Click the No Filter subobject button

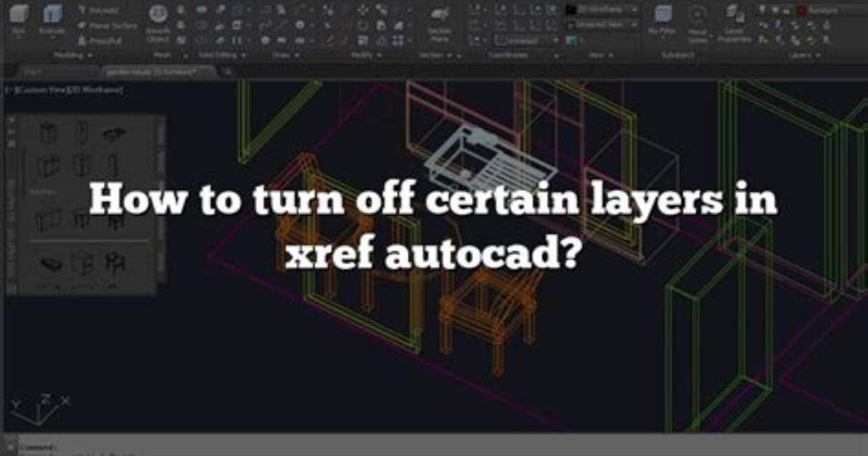point(662,21)
